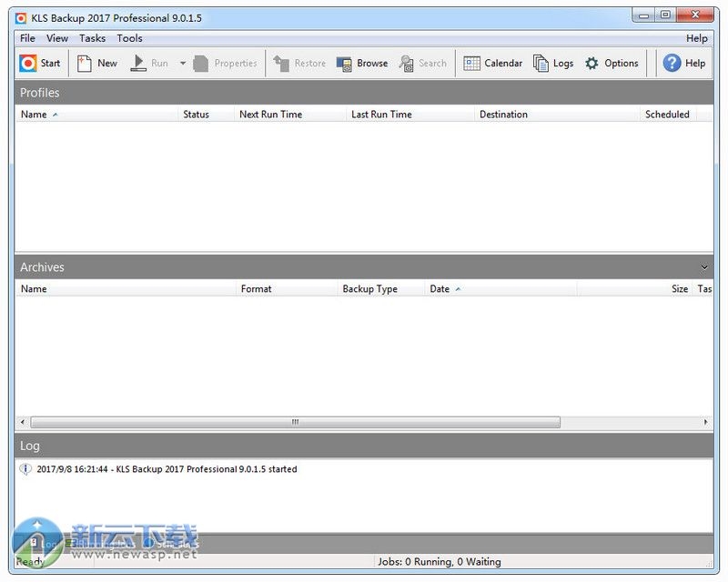Maximize the KLS Backup window
The height and width of the screenshot is (582, 728).
(665, 15)
